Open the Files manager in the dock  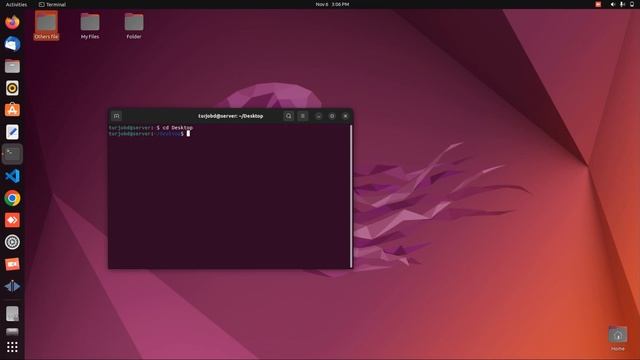click(12, 66)
